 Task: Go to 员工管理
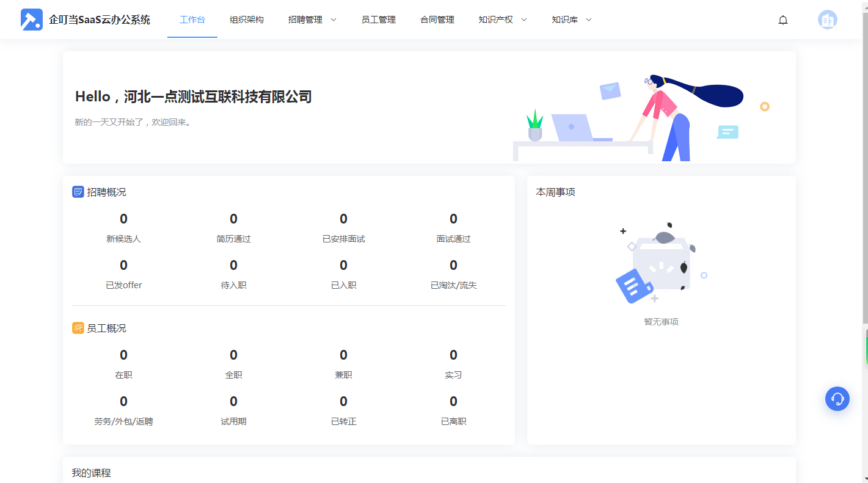tap(379, 20)
